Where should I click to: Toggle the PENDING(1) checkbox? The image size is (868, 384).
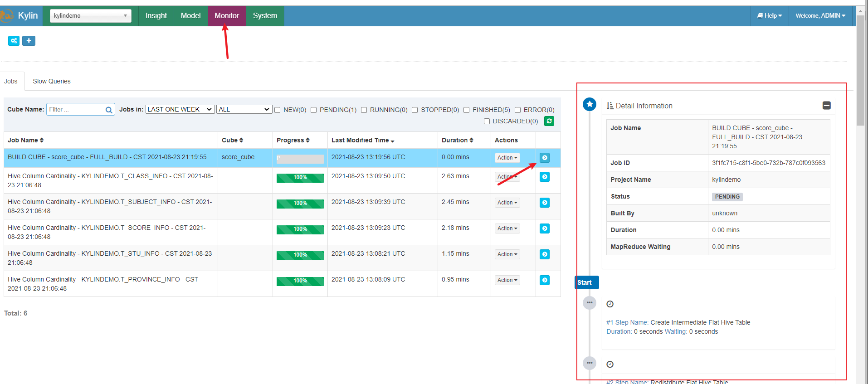pos(313,110)
